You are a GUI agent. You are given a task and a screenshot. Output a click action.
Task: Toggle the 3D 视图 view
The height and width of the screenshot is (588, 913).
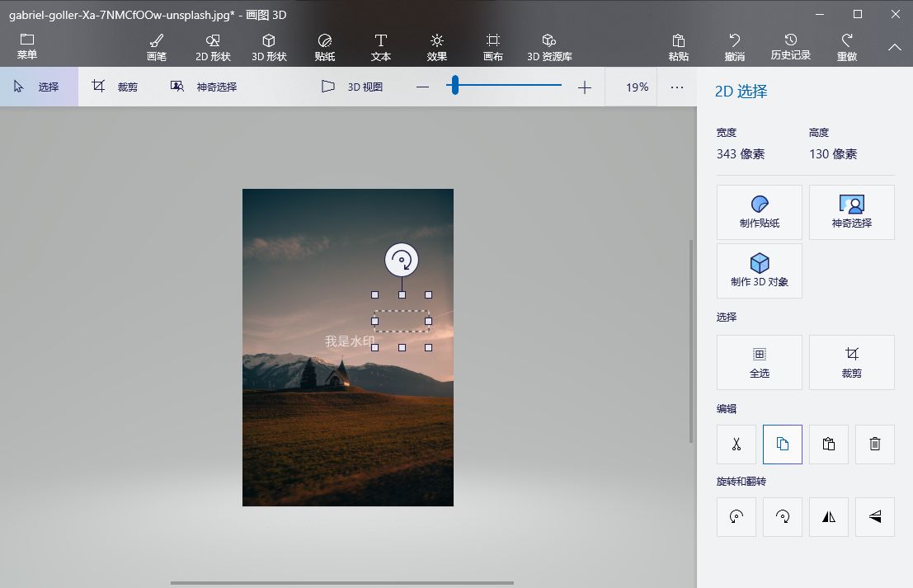coord(352,87)
